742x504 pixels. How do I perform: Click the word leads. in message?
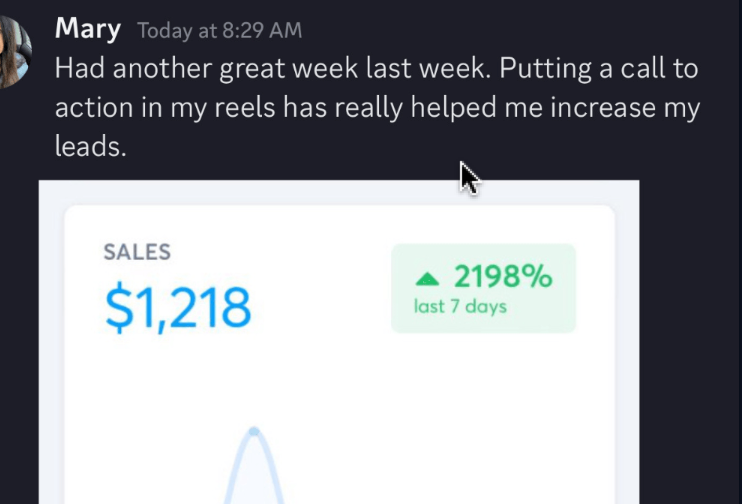tap(91, 146)
